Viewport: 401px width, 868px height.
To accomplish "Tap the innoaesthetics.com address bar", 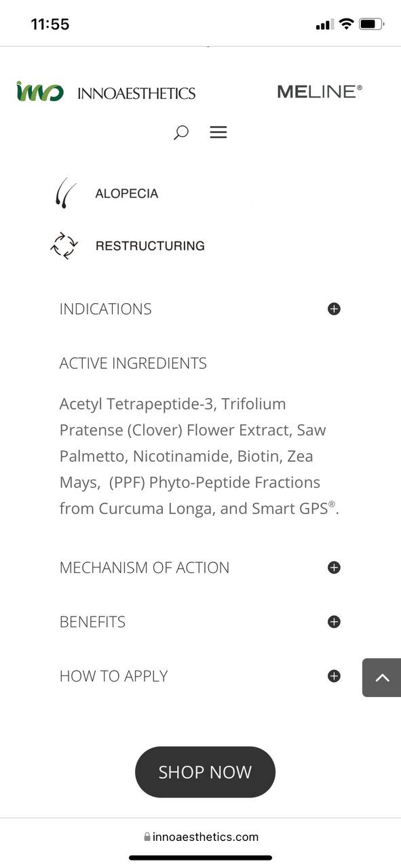I will coord(201,837).
